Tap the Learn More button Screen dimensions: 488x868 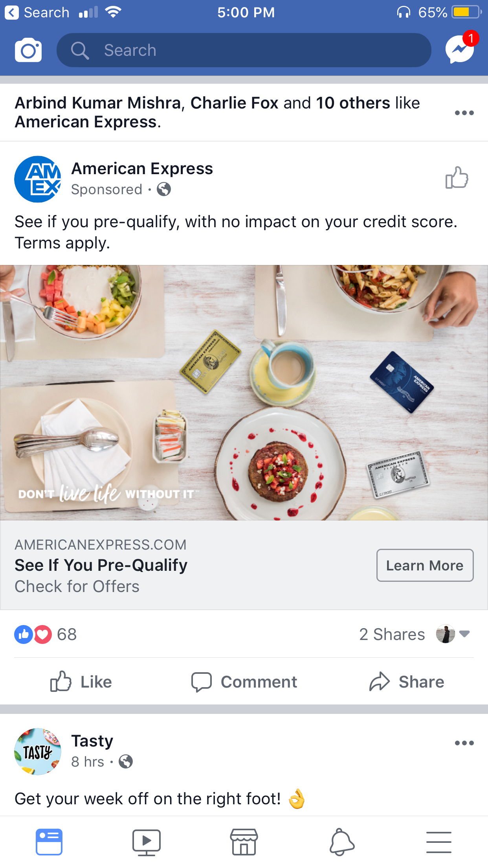coord(425,565)
